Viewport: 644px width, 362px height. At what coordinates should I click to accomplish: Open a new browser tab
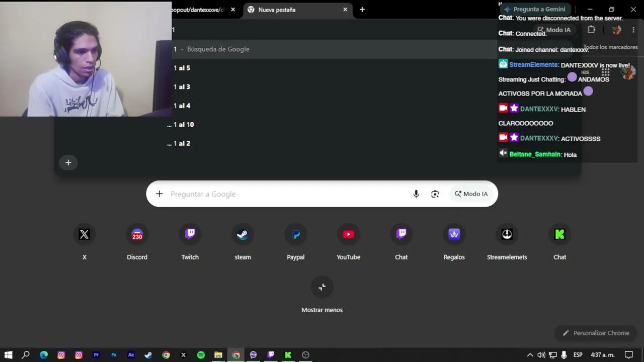coord(362,10)
